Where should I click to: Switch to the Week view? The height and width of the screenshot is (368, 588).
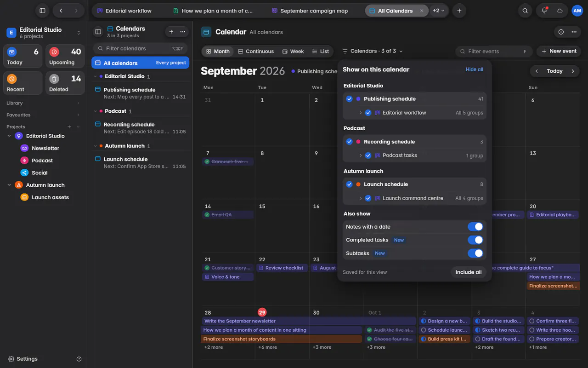click(293, 52)
